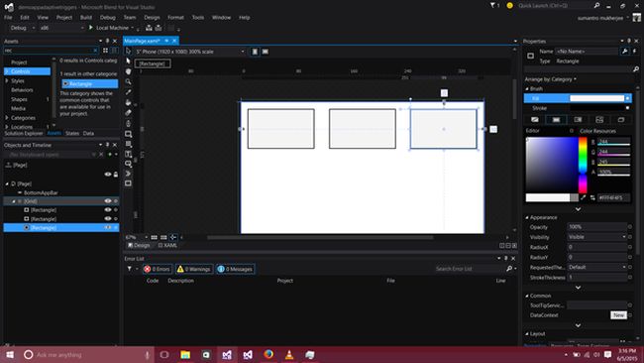This screenshot has height=363, width=644.
Task: Open the Events lightning view
Action: 634,51
